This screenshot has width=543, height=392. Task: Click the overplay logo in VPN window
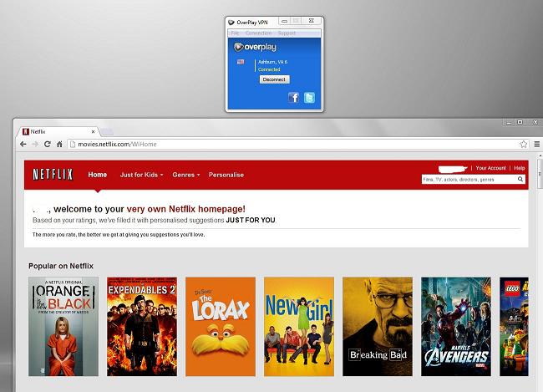[x=256, y=47]
